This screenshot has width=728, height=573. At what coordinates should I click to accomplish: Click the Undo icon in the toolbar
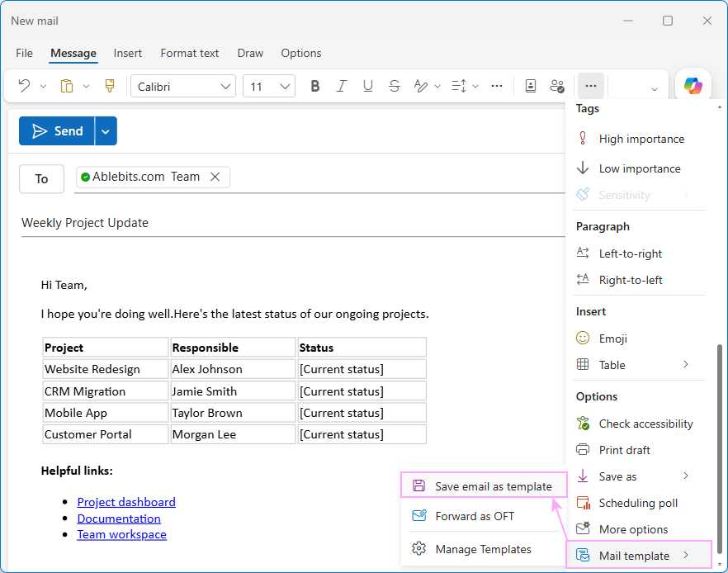click(x=24, y=86)
